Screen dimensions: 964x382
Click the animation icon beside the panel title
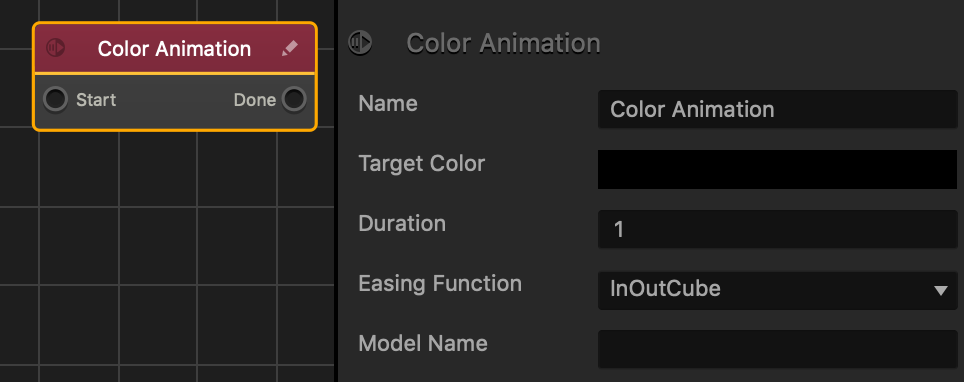pos(360,42)
